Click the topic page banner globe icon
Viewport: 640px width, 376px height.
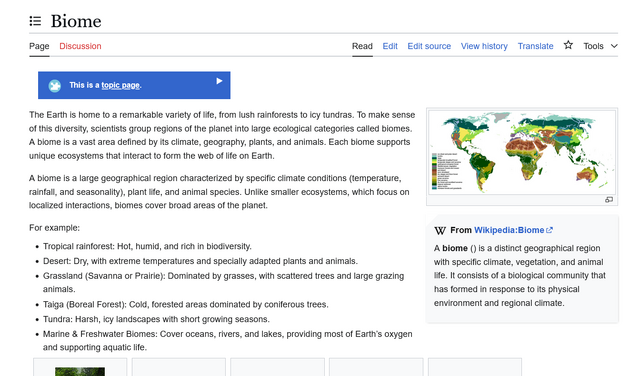tap(55, 86)
